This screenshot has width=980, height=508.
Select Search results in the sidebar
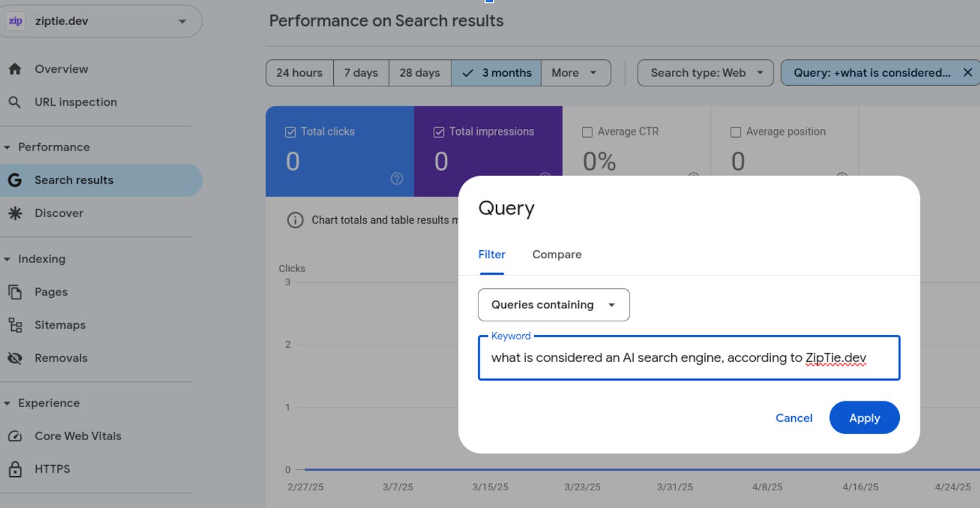(101, 180)
